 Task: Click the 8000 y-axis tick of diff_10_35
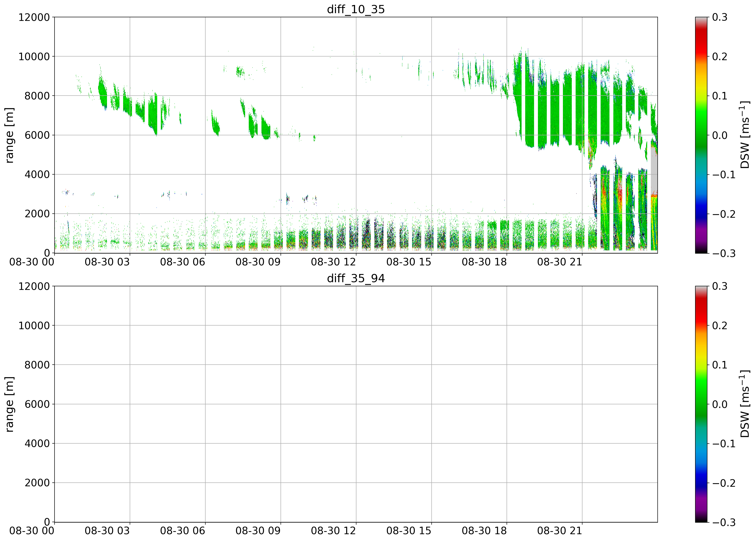(x=37, y=96)
